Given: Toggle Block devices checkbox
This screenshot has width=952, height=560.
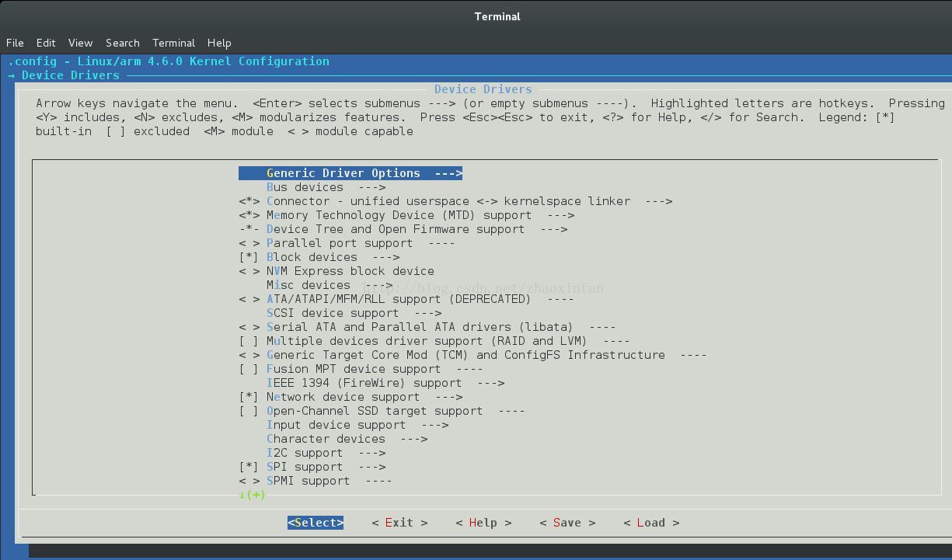Looking at the screenshot, I should pyautogui.click(x=249, y=257).
